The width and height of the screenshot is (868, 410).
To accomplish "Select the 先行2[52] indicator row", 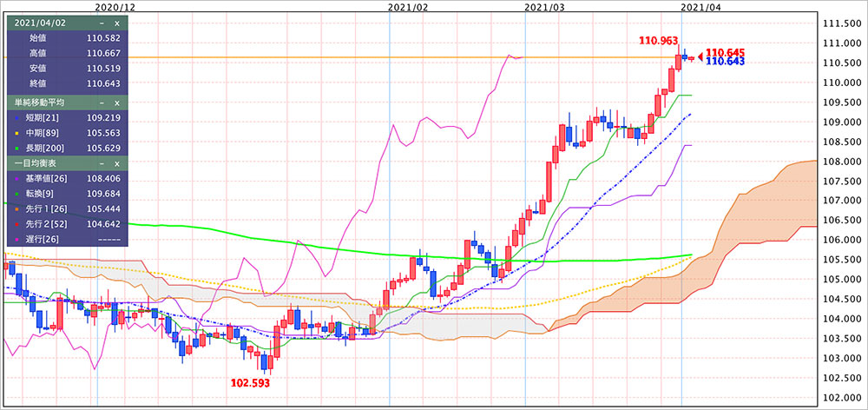I will coord(66,223).
